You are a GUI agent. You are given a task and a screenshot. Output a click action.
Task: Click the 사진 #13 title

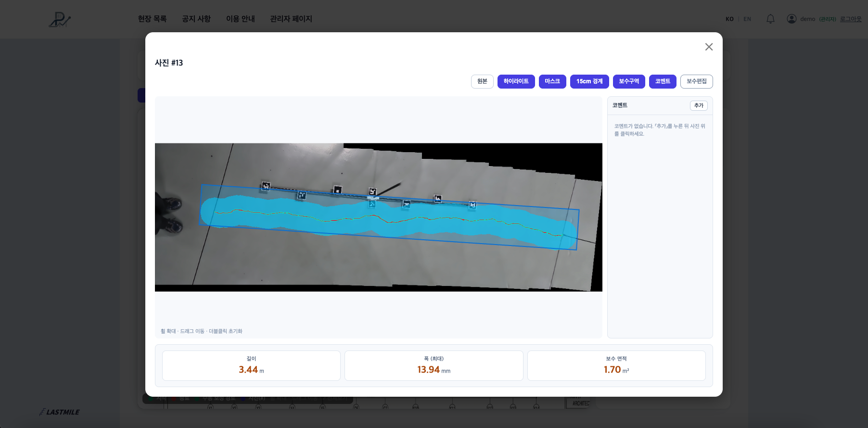coord(169,63)
